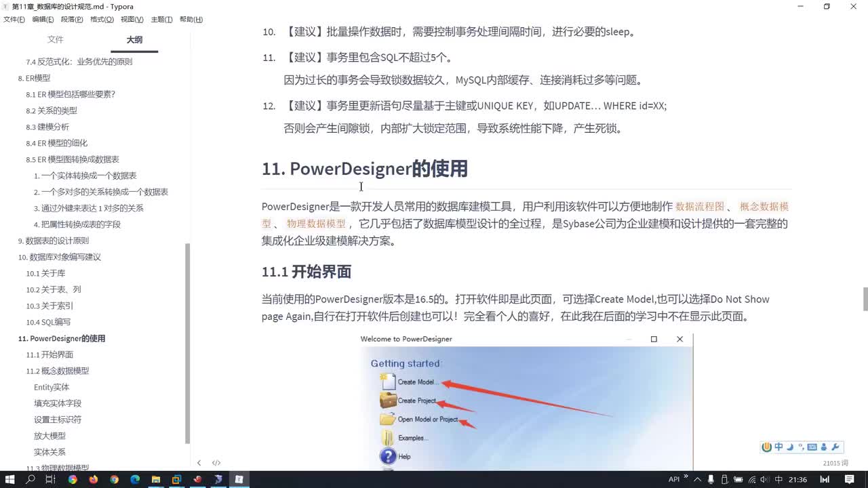Go to 10.4 SQL编写 outline entry

tap(48, 322)
